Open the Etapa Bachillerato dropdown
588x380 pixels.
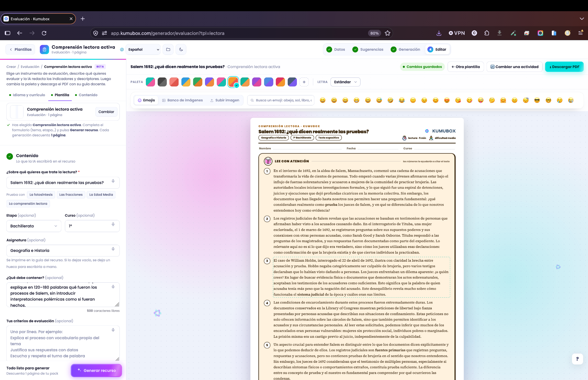click(34, 226)
